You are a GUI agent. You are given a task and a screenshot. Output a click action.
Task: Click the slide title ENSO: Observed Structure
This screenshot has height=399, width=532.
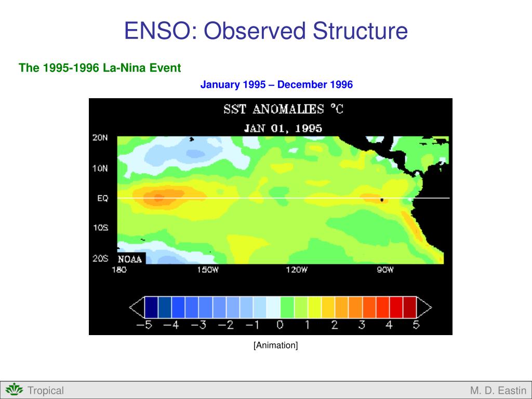click(x=265, y=32)
